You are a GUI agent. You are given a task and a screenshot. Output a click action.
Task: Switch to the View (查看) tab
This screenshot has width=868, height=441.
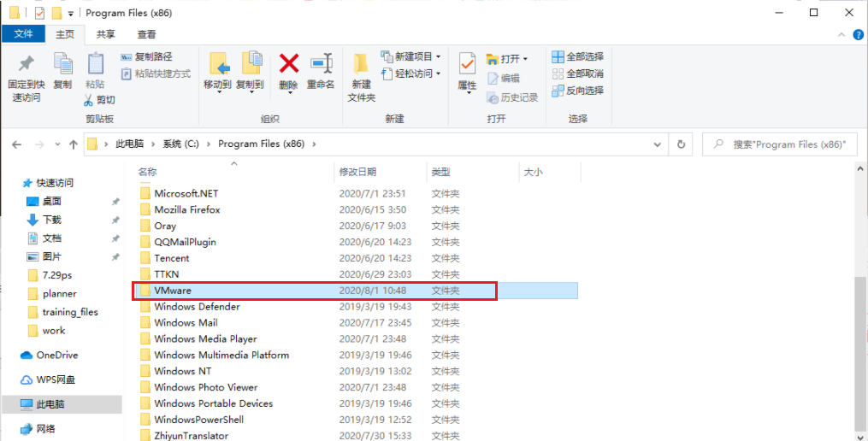tap(147, 34)
